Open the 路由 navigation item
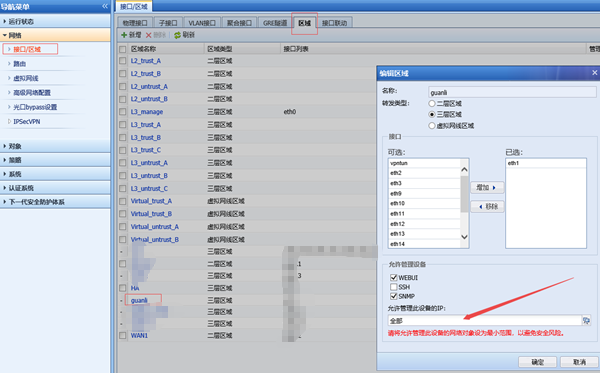This screenshot has height=373, width=600. (20, 64)
